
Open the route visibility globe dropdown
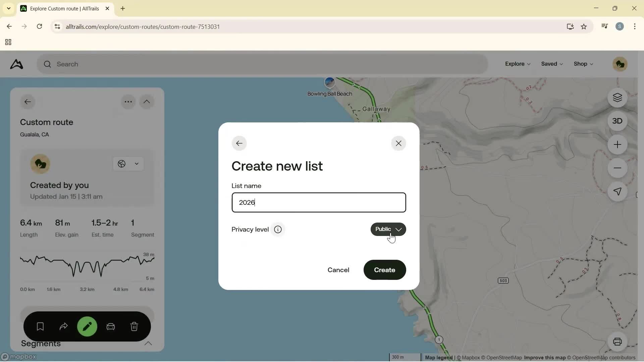point(128,164)
